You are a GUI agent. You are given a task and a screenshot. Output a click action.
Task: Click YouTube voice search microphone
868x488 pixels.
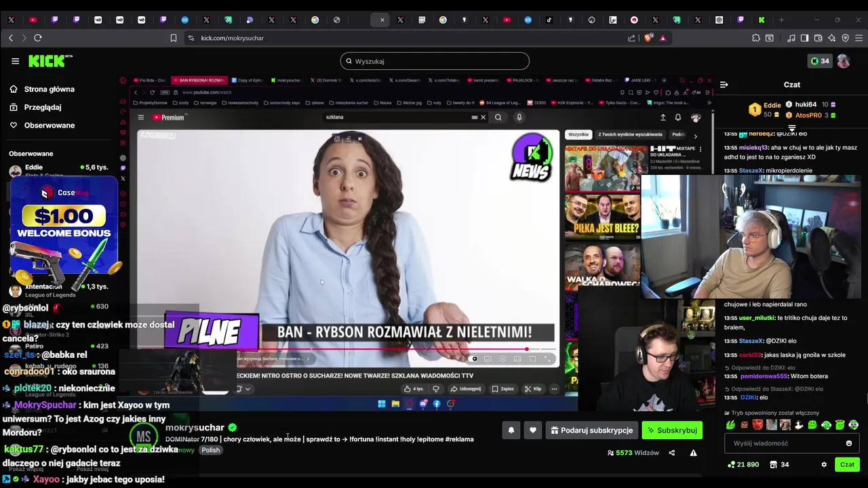[x=519, y=117]
